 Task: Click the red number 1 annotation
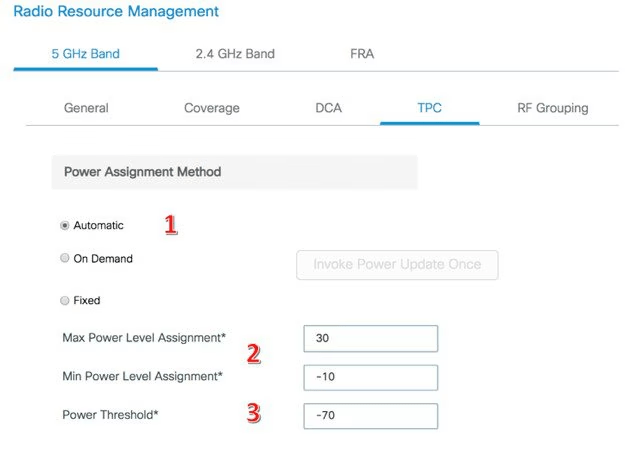pos(170,224)
